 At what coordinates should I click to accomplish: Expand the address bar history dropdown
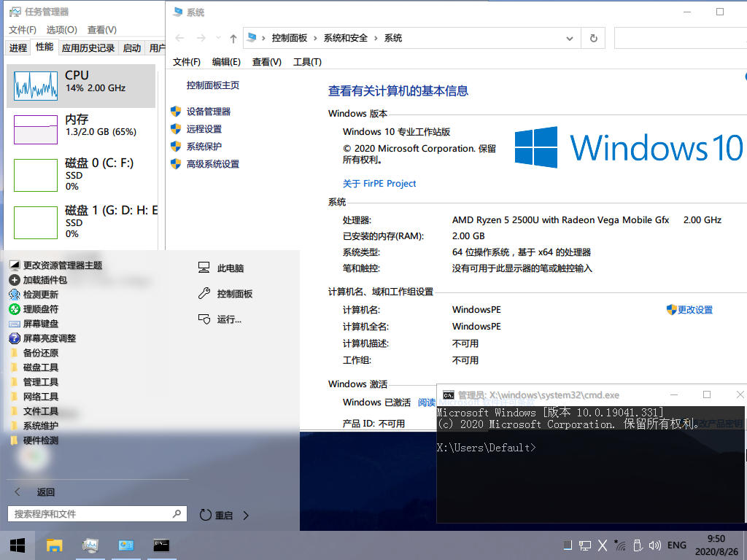pos(570,38)
